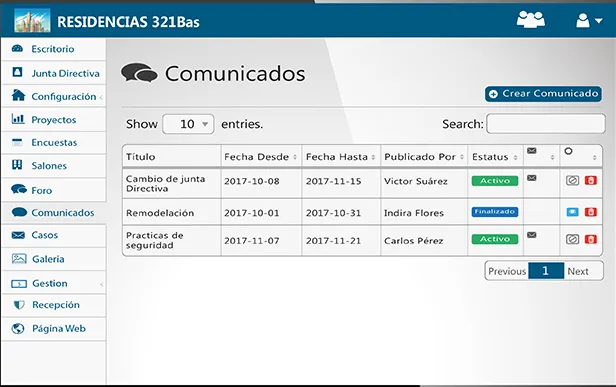Click Activo badge in Carlos Pérez row
The image size is (616, 387).
(x=495, y=239)
